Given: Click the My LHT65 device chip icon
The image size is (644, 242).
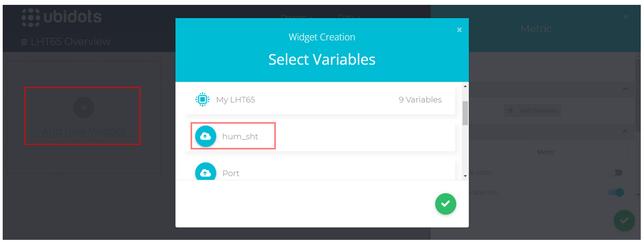Looking at the screenshot, I should (x=202, y=99).
